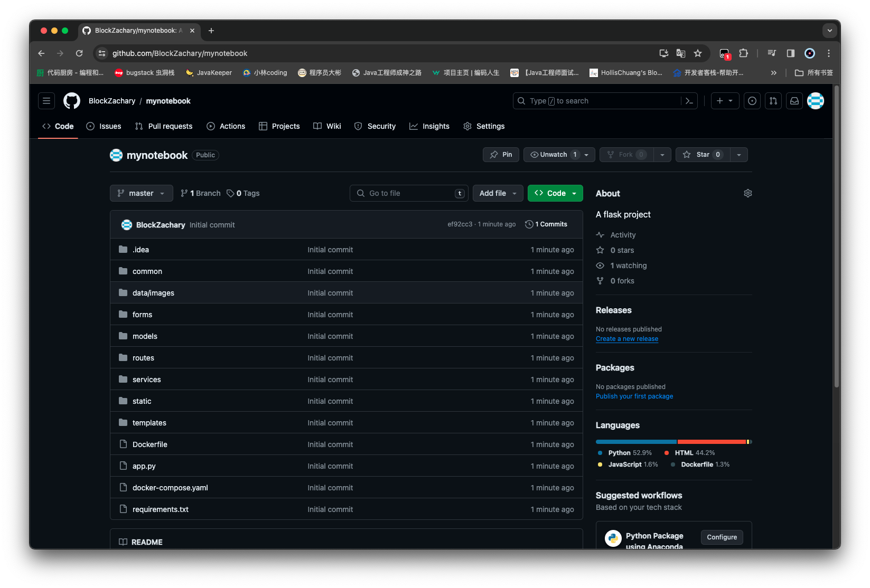
Task: Open the notifications inbox icon
Action: [794, 101]
